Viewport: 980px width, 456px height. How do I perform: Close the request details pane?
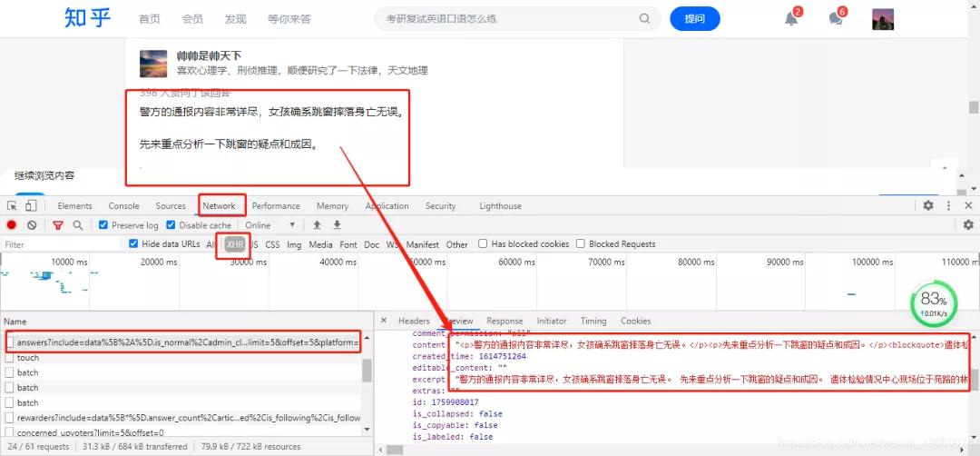pos(384,321)
